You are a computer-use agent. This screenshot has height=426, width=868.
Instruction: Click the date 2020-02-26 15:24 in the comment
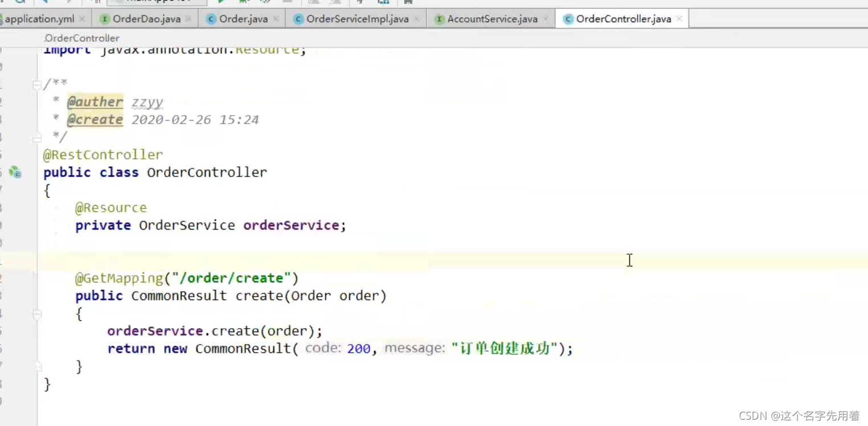pos(195,120)
